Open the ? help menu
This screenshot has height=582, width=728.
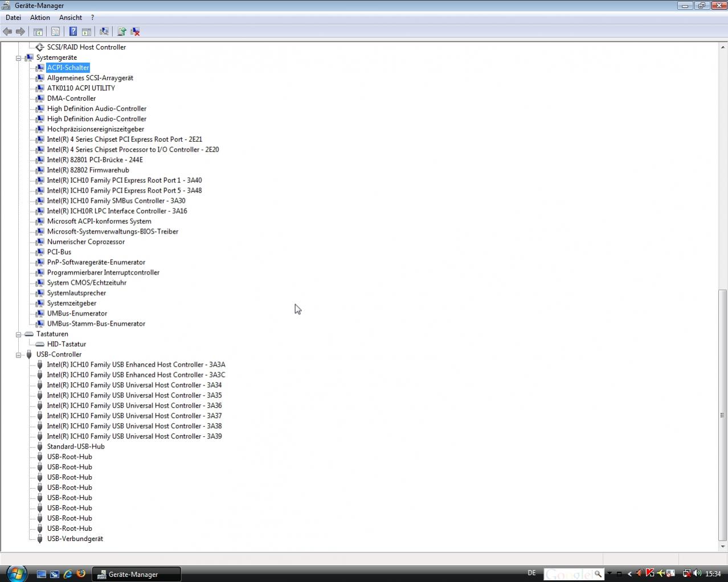coord(92,18)
